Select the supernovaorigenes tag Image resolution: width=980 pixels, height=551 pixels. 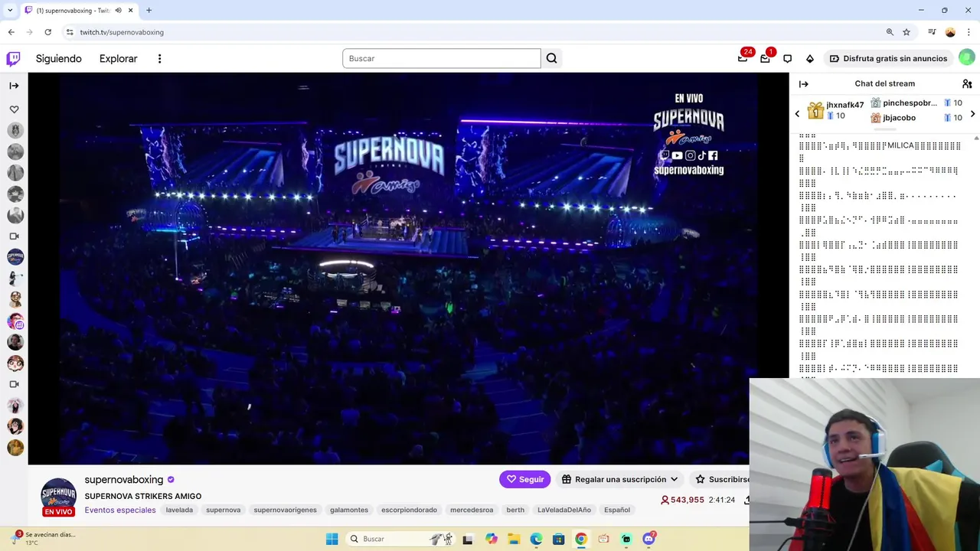click(x=285, y=510)
